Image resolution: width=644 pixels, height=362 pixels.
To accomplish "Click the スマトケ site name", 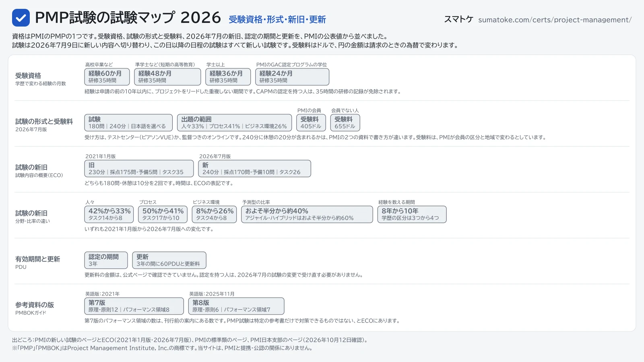I will click(458, 19).
